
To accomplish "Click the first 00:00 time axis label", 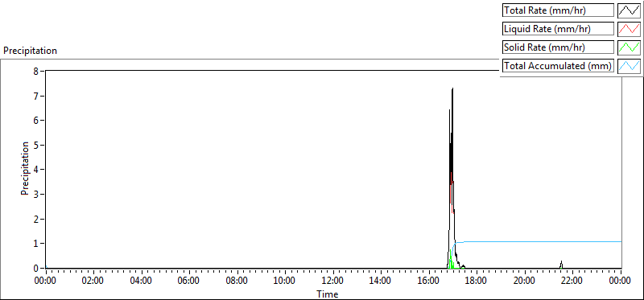I will point(46,282).
